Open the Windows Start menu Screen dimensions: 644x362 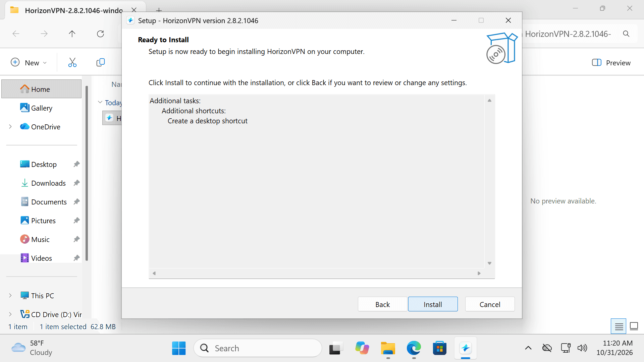[179, 348]
